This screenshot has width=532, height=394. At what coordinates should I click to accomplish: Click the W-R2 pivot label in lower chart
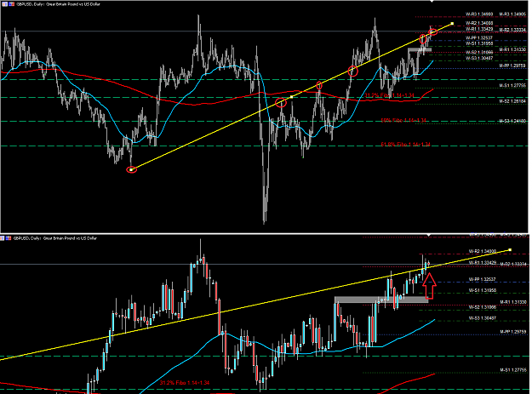(482, 251)
